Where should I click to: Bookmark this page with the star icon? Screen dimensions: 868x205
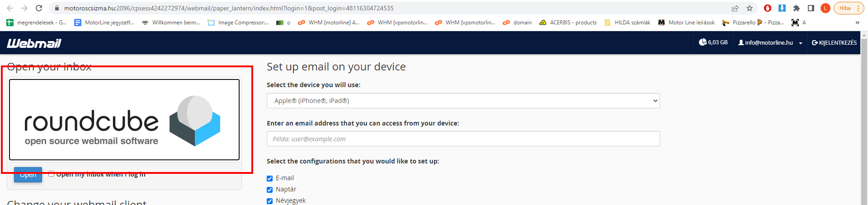click(750, 8)
